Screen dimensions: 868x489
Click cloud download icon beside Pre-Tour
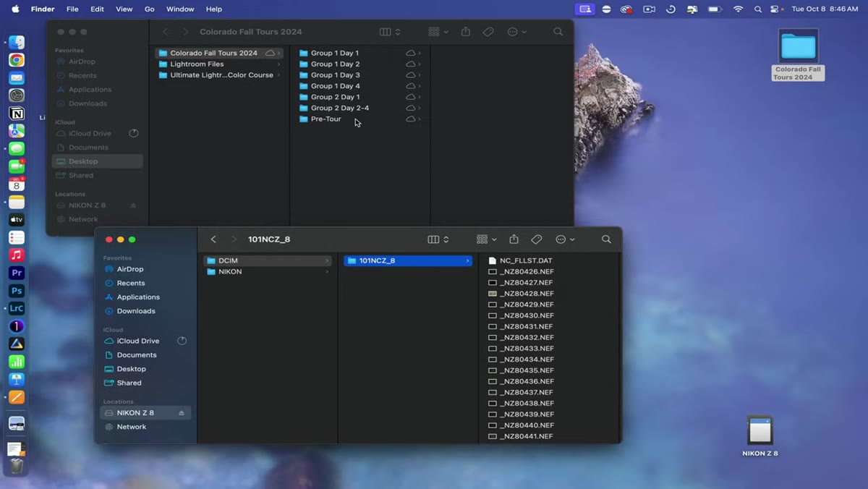pyautogui.click(x=410, y=119)
